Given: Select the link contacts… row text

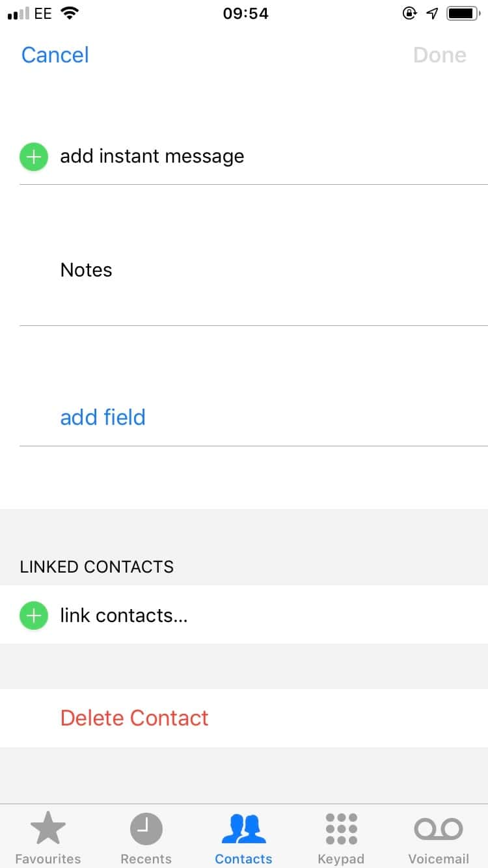Looking at the screenshot, I should coord(124,616).
